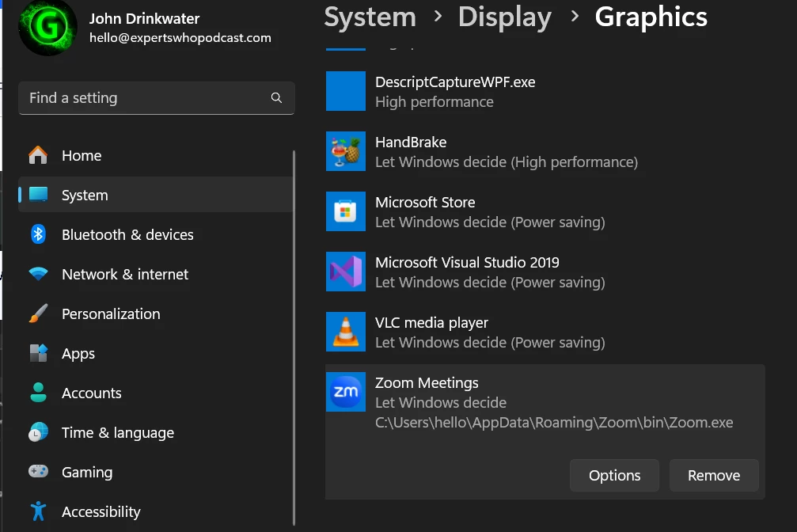Open Options for Zoom Meetings

coord(614,476)
